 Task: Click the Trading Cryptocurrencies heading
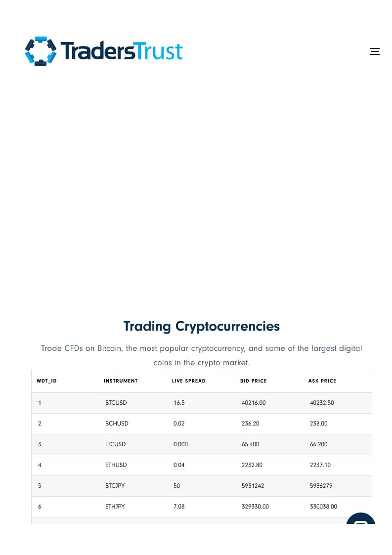point(201,326)
